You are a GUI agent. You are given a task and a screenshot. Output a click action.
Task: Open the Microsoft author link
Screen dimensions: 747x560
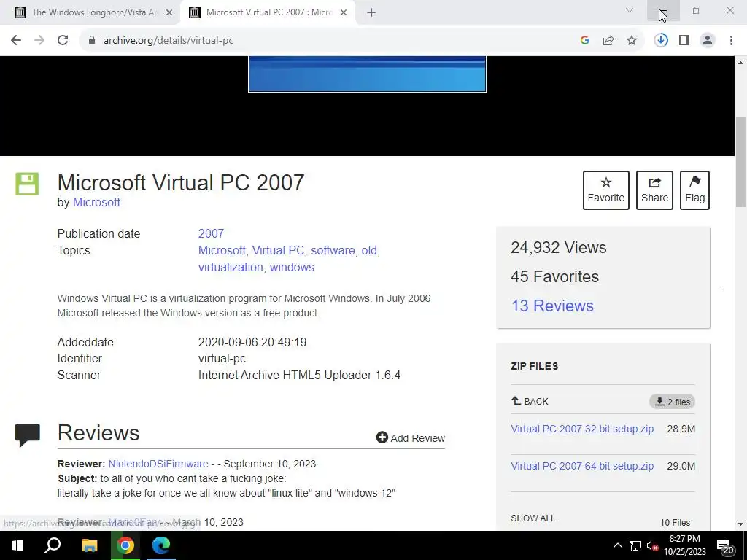[96, 203]
